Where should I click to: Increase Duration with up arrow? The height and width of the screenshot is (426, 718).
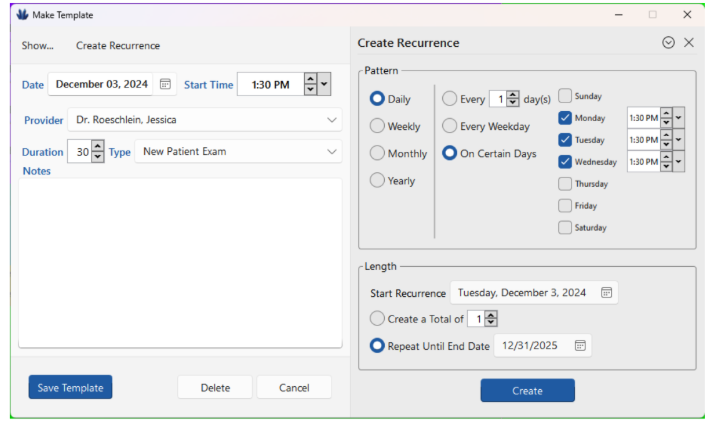(x=97, y=147)
